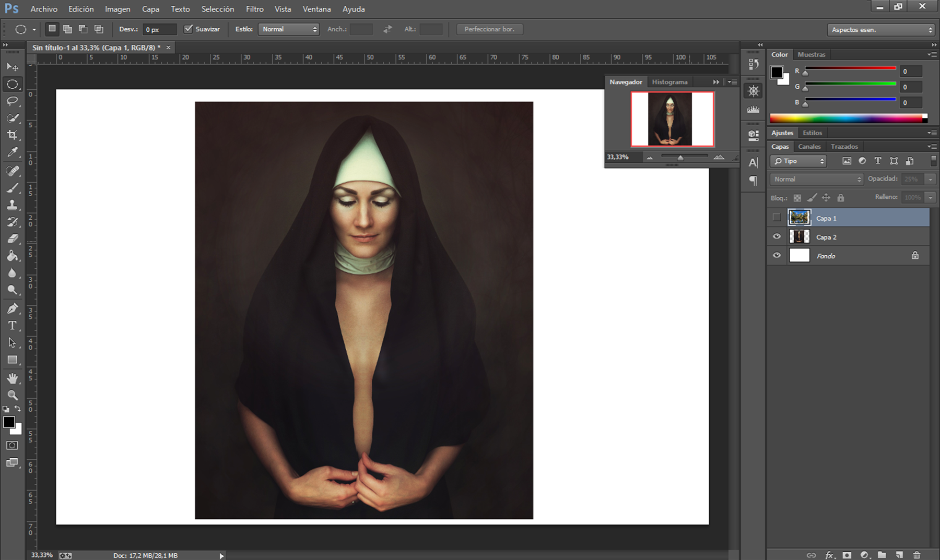Select the Brush tool
Screen dimensions: 940x560
pos(13,188)
